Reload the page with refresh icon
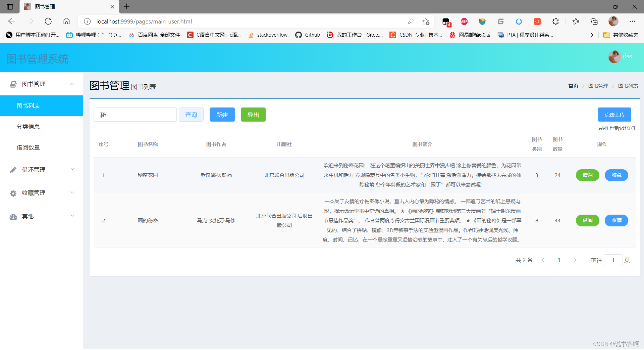The image size is (644, 350). 48,21
